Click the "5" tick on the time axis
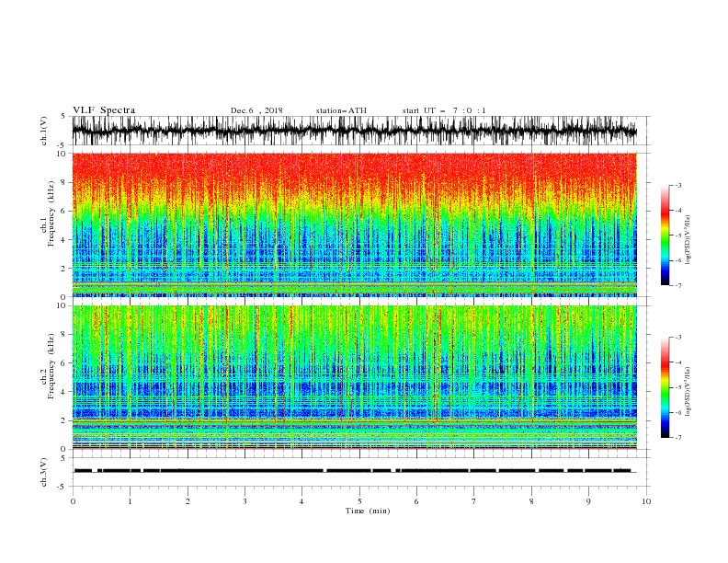The image size is (728, 563). click(359, 501)
